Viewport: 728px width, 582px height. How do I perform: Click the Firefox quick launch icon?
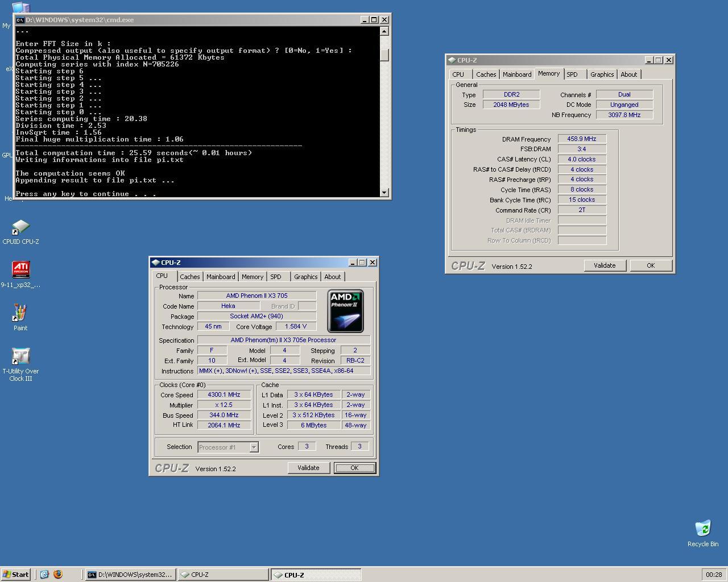[57, 574]
